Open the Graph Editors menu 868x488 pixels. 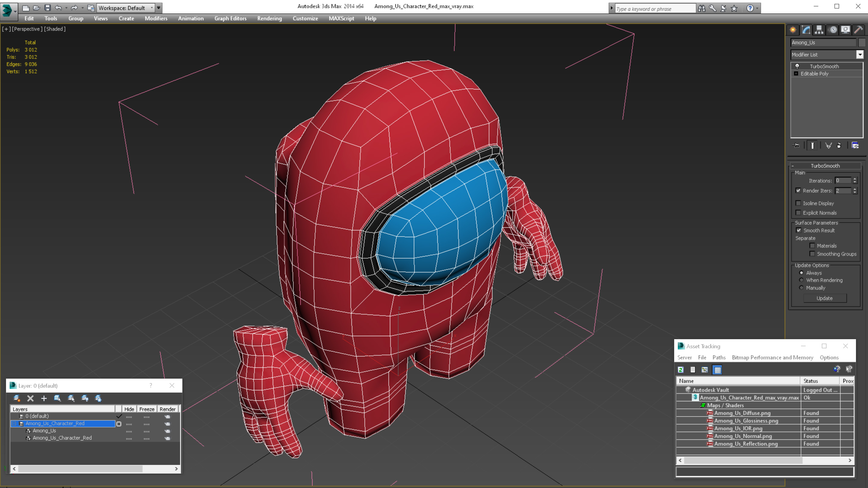pyautogui.click(x=230, y=18)
